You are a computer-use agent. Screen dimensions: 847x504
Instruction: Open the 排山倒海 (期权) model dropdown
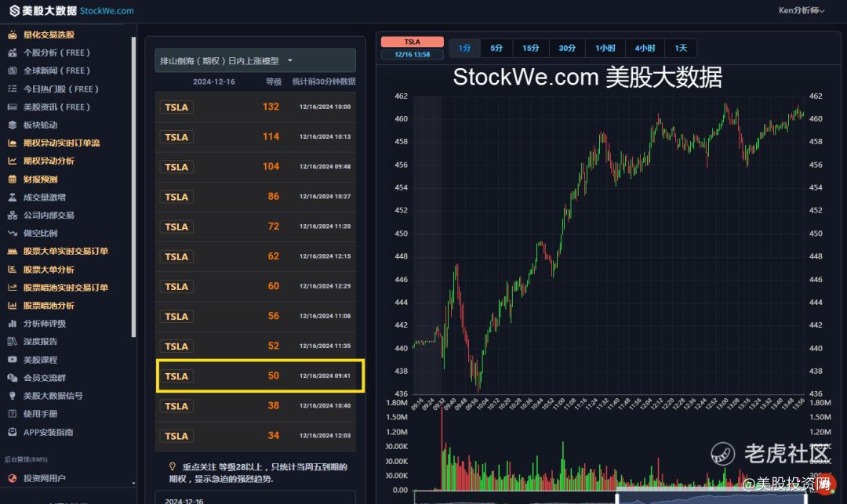coord(255,60)
